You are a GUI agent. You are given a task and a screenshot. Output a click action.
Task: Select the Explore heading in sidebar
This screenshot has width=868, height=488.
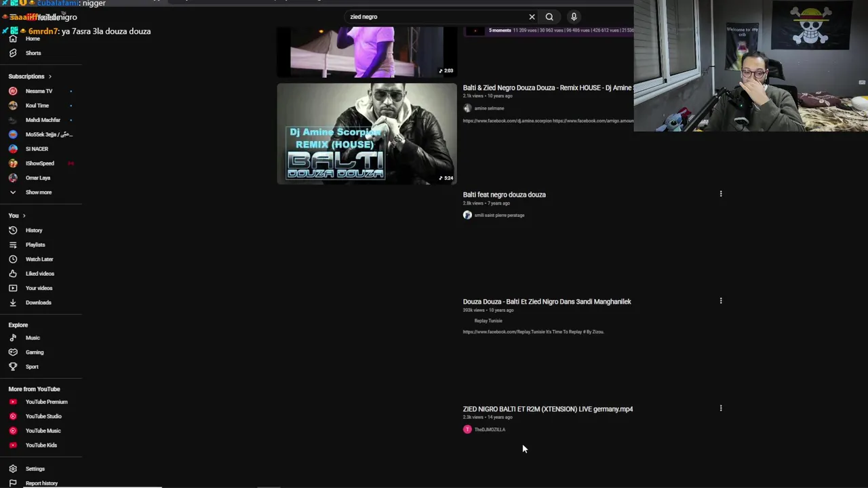point(18,325)
